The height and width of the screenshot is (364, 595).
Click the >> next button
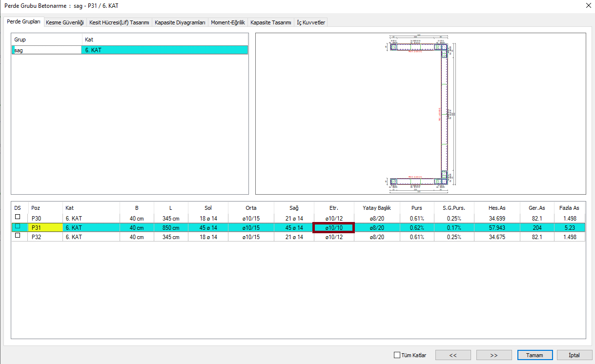[493, 355]
